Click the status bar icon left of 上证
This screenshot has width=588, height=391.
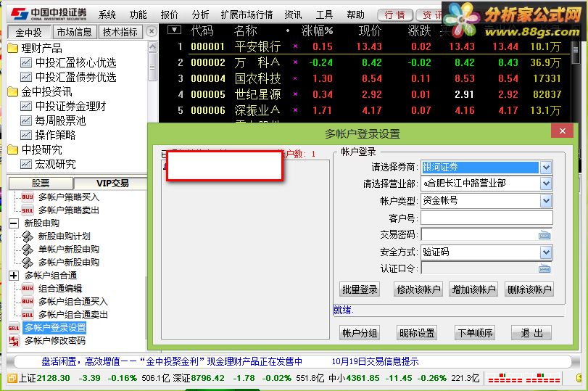click(x=12, y=378)
